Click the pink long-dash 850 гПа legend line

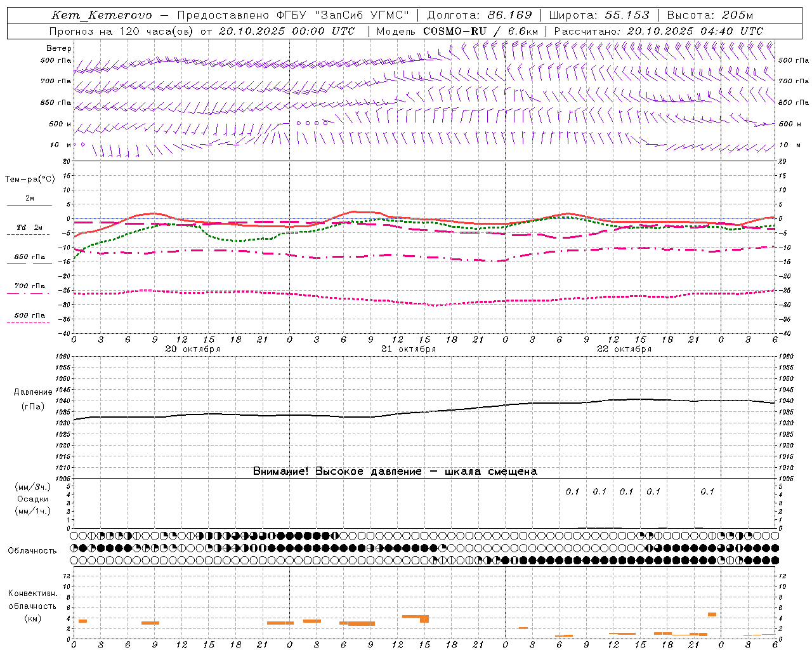coord(28,263)
